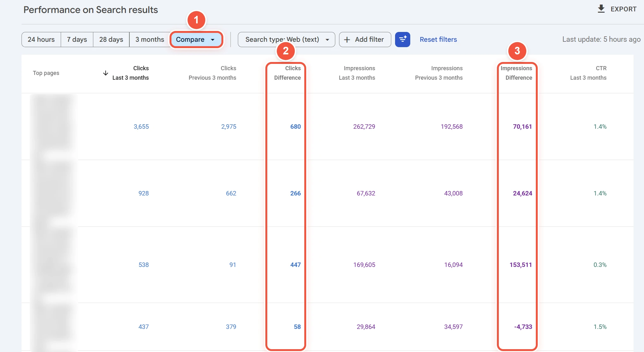Open the Search type: Web (text) dropdown
This screenshot has width=644, height=352.
click(x=286, y=40)
